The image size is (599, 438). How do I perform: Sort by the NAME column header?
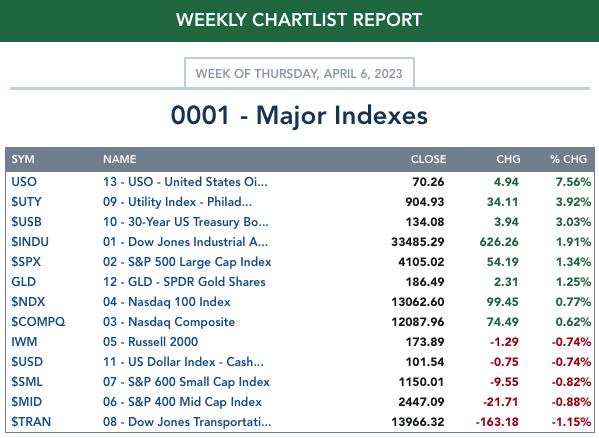pyautogui.click(x=120, y=159)
